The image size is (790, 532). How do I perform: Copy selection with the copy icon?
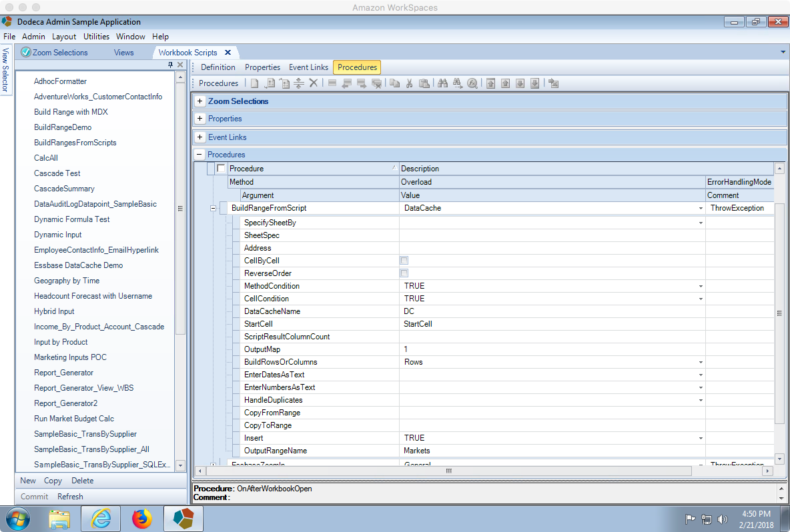[395, 83]
